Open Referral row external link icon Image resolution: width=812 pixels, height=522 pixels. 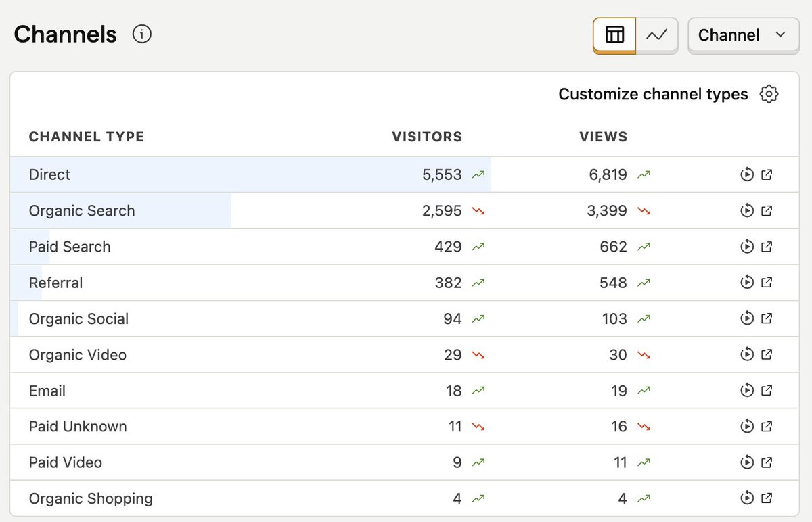pyautogui.click(x=767, y=283)
